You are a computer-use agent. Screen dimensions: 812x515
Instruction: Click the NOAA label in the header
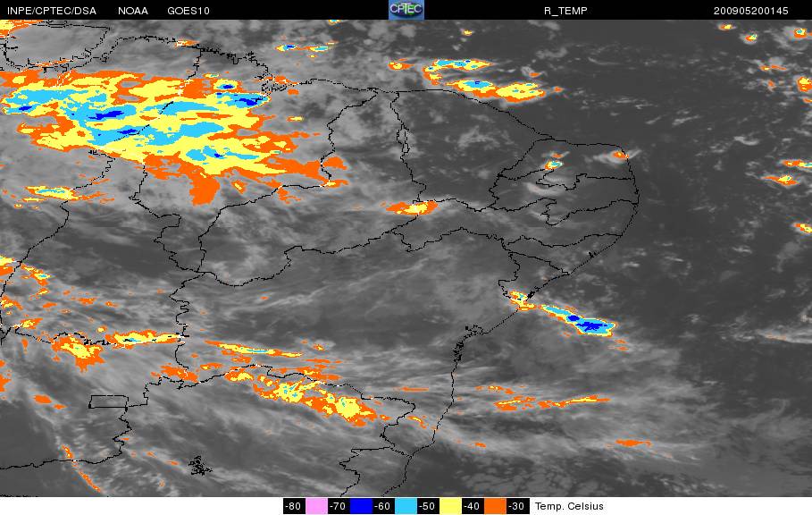point(133,11)
